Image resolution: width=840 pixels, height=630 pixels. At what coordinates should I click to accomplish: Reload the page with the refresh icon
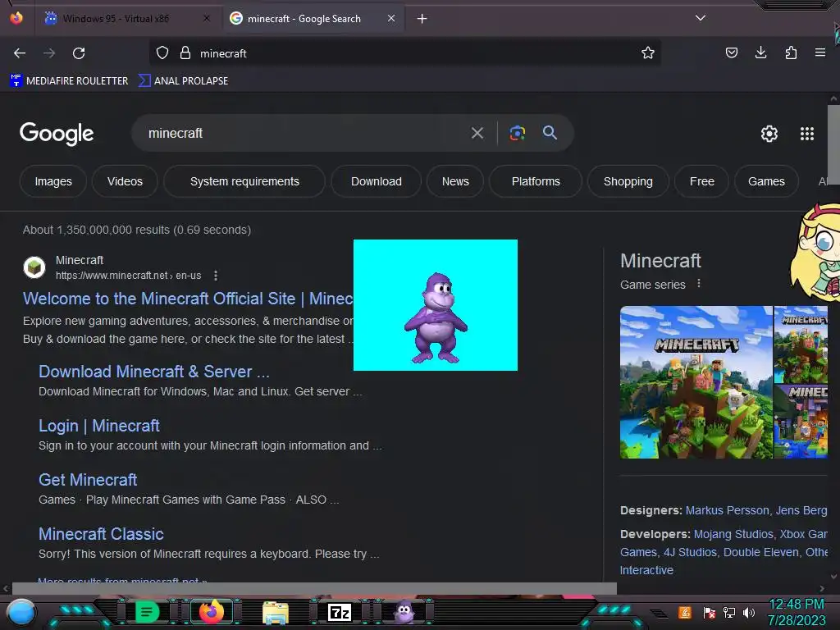[x=79, y=53]
